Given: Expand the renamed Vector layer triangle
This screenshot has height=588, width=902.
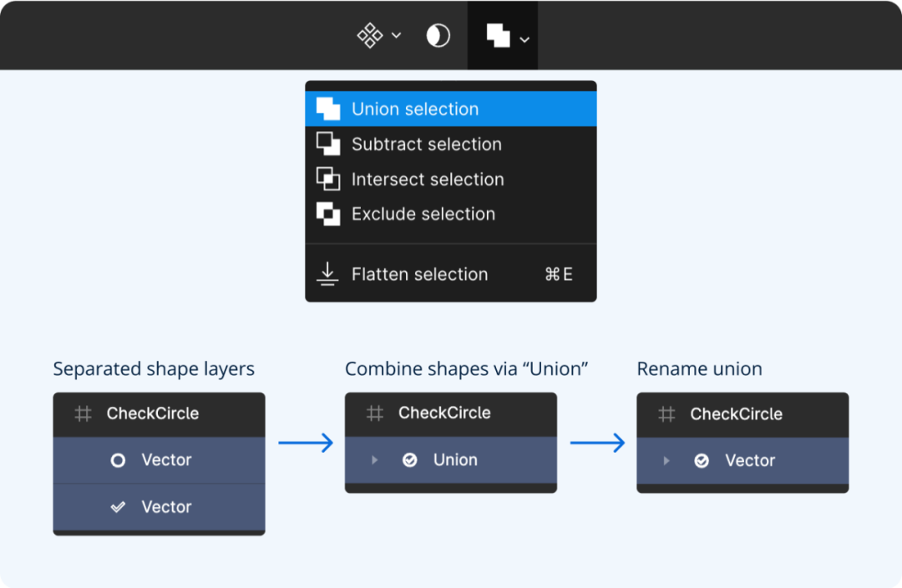Looking at the screenshot, I should coord(666,460).
